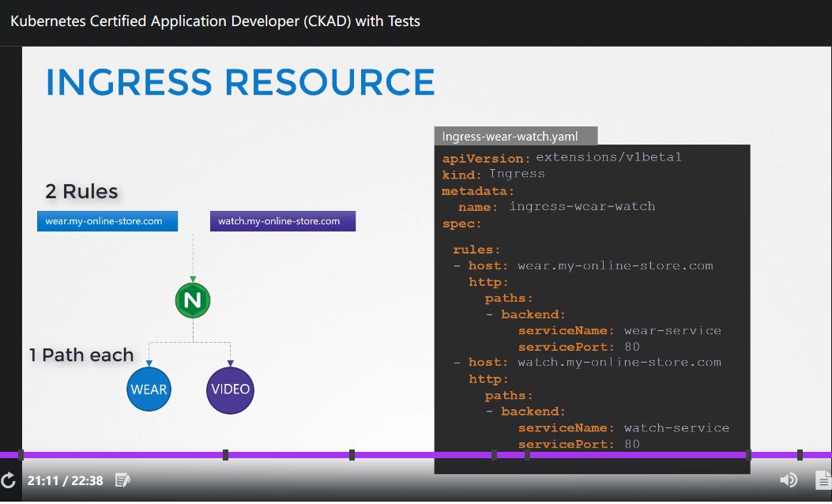The height and width of the screenshot is (504, 832).
Task: Click 'serviceName: watch-service' line
Action: [x=623, y=427]
